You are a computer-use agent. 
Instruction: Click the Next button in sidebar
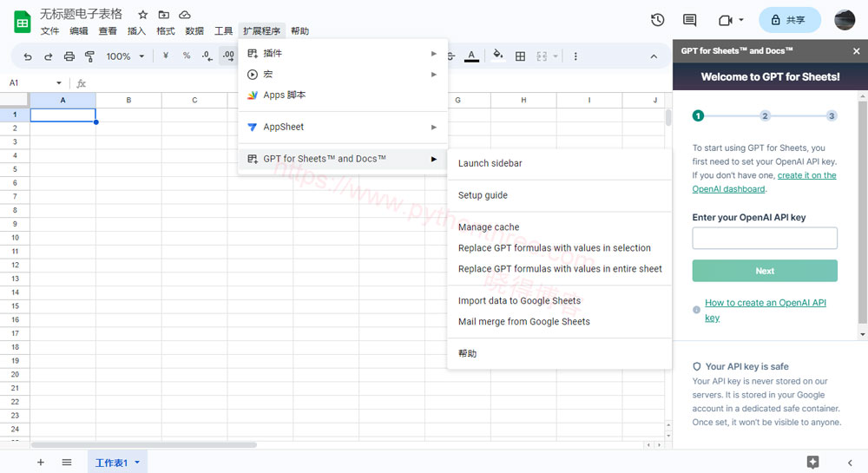[x=765, y=271]
